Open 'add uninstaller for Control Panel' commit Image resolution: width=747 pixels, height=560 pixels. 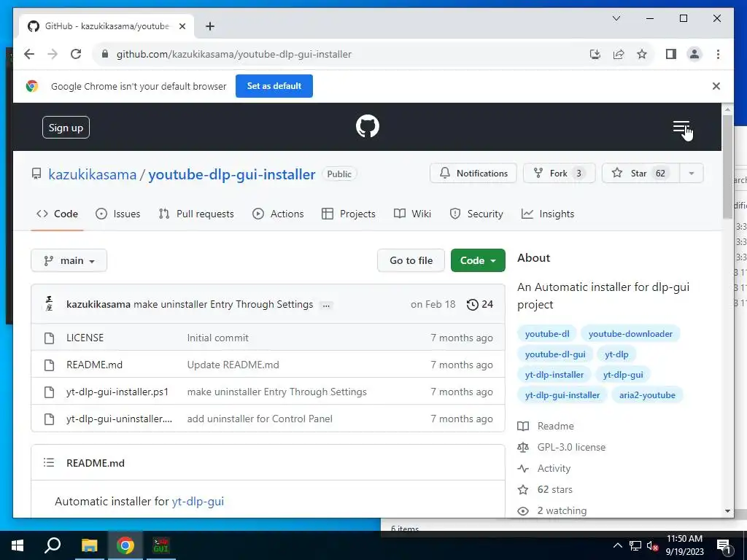click(260, 419)
